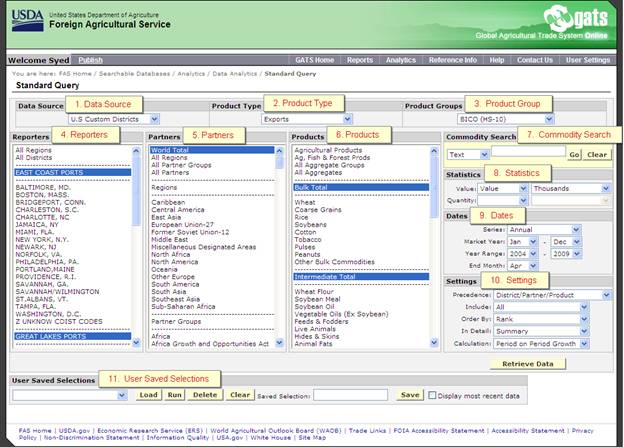Click Clear button in Commodity Search
The image size is (624, 447).
tap(597, 154)
